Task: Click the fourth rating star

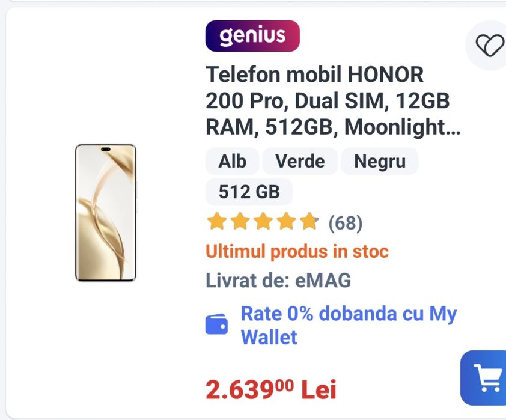Action: pyautogui.click(x=285, y=222)
